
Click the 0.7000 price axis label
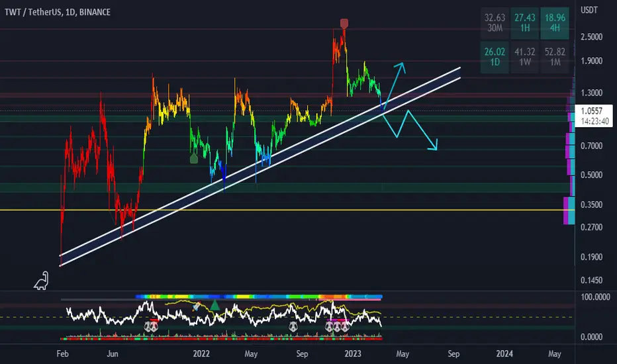pyautogui.click(x=591, y=146)
